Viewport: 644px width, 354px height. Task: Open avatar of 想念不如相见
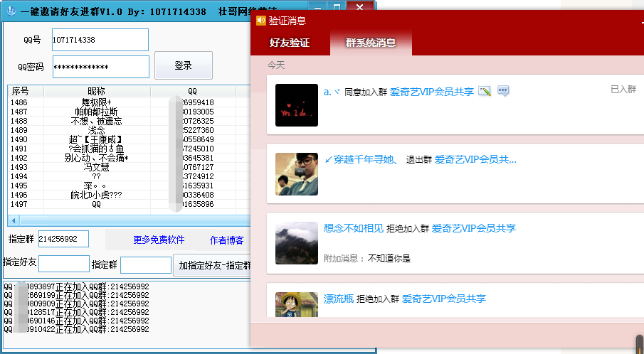(x=297, y=243)
